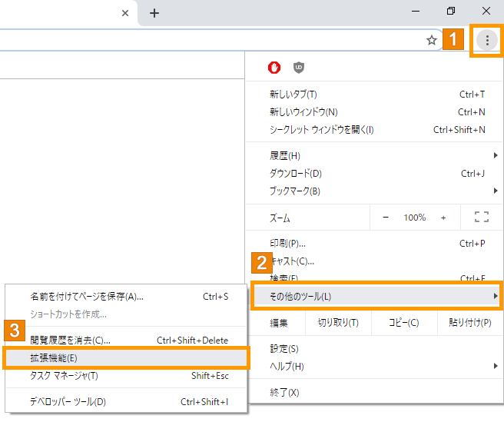Viewport: 504px width, 422px height.
Task: Open a new tab with plus button
Action: click(x=154, y=13)
